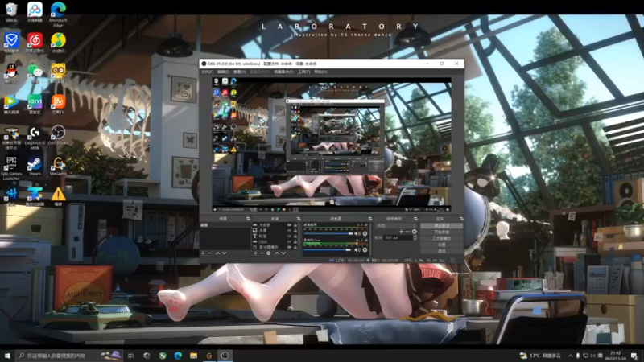Open the 芒果TV desktop shortcut
Viewport: 644px width, 362px height.
coord(58,104)
